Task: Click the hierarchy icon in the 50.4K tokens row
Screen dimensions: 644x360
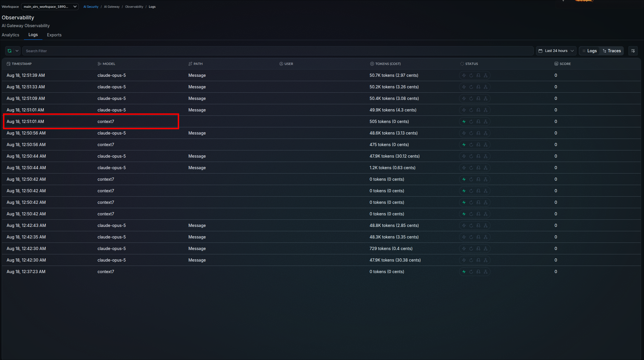Action: [x=485, y=99]
